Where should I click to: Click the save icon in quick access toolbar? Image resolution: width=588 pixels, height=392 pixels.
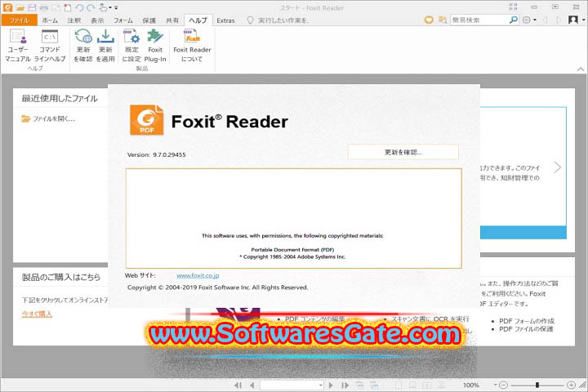click(32, 7)
